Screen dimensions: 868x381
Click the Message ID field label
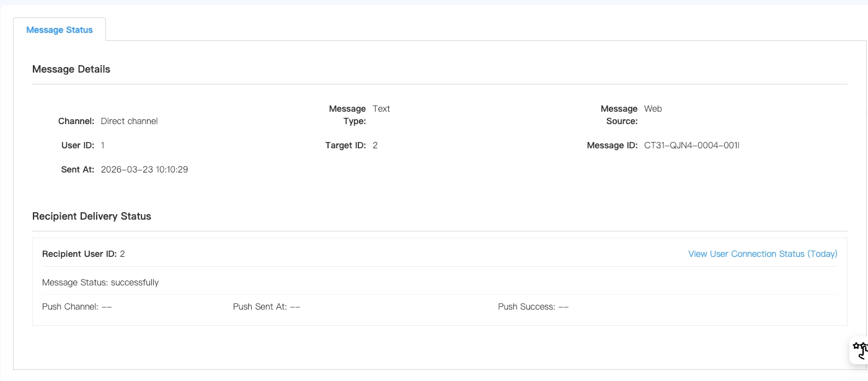tap(612, 145)
